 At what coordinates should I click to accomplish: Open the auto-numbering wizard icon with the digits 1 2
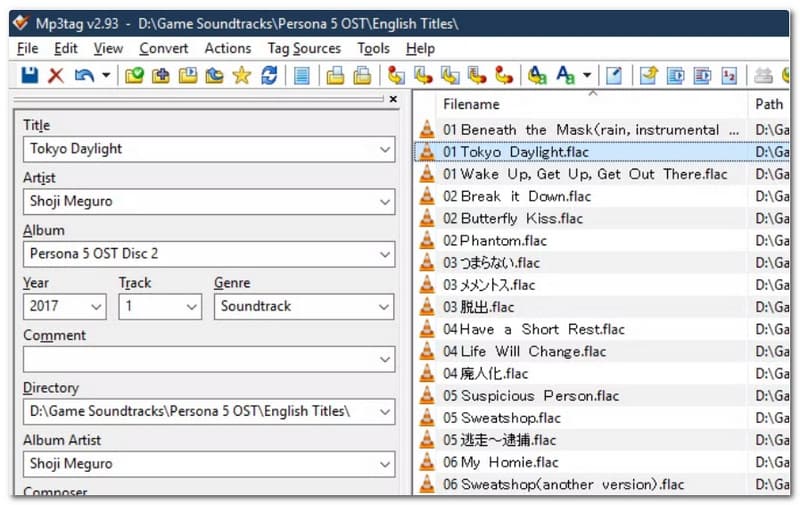point(729,75)
